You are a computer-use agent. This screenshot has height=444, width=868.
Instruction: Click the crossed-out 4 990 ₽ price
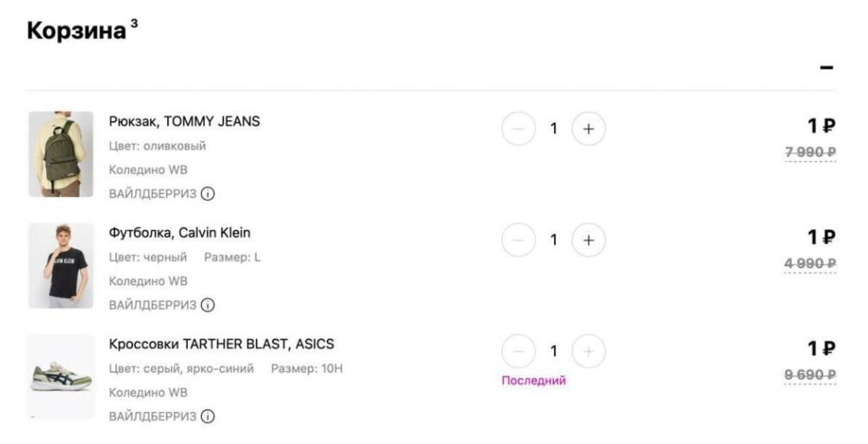[810, 263]
